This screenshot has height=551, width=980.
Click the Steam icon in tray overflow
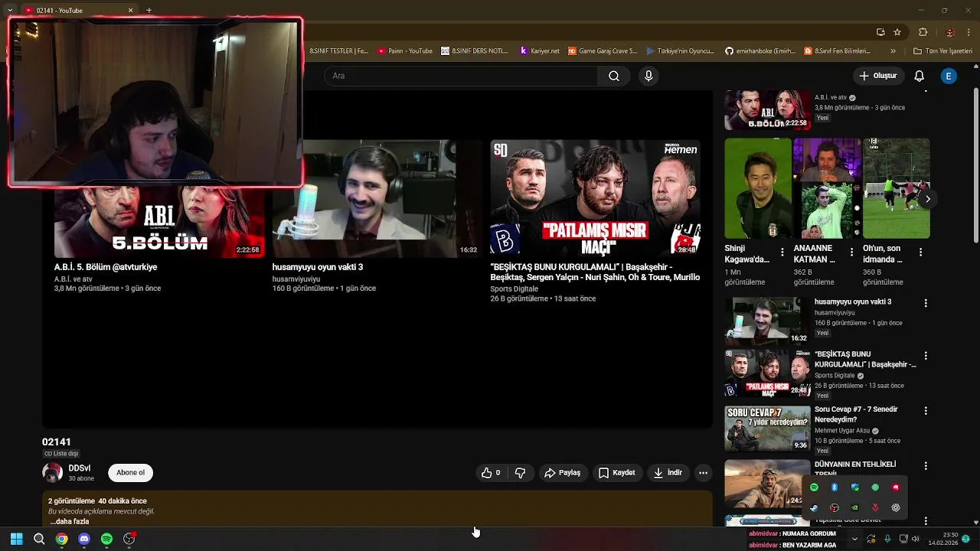click(x=814, y=508)
